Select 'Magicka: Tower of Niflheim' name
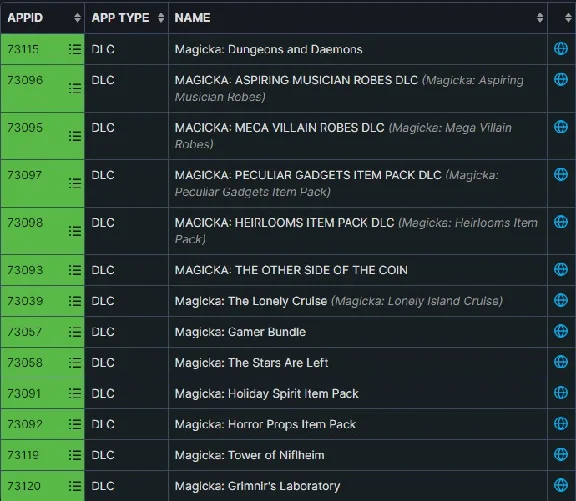The height and width of the screenshot is (501, 576). [x=249, y=455]
